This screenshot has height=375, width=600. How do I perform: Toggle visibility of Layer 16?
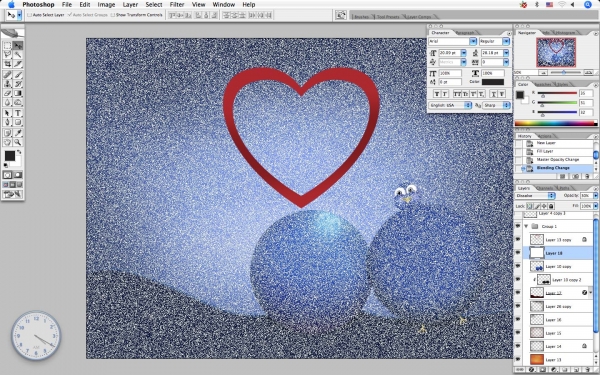[x=518, y=320]
